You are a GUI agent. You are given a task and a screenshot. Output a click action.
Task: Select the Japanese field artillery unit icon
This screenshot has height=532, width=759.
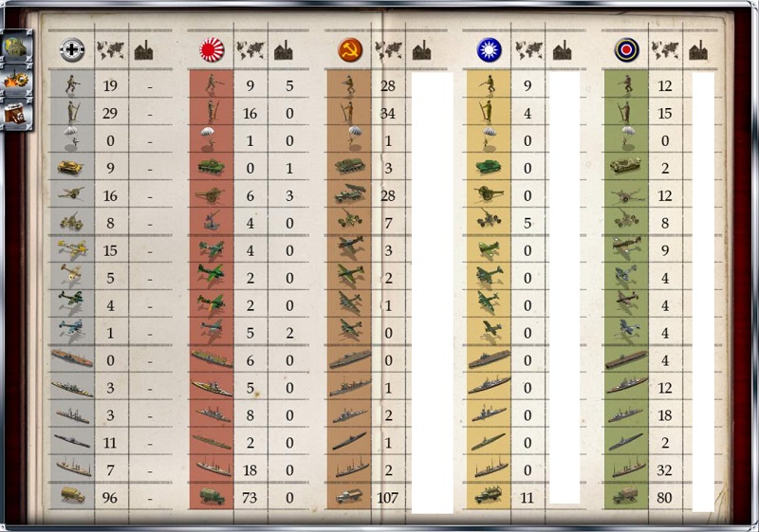click(209, 195)
